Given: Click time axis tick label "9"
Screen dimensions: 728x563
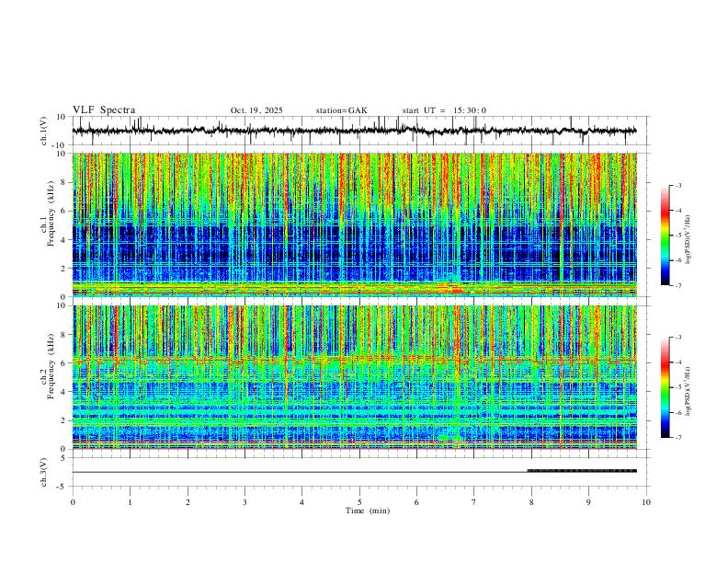Looking at the screenshot, I should (x=588, y=502).
